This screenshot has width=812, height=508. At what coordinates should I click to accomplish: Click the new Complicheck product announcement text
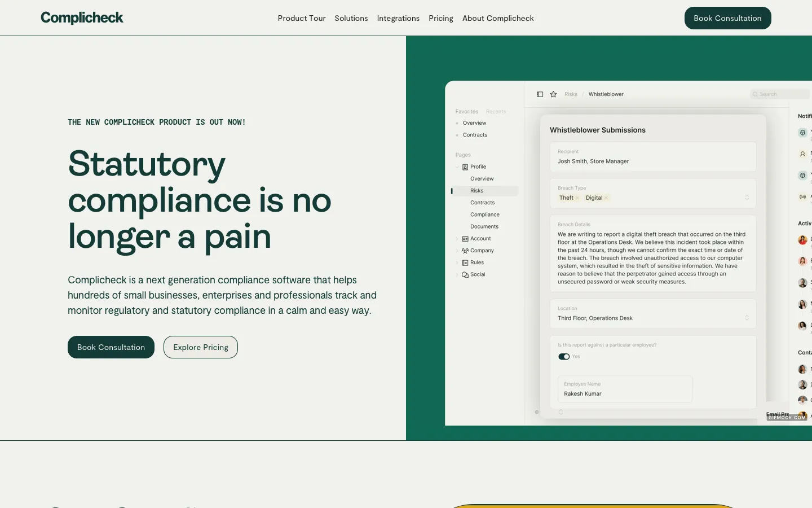(157, 122)
